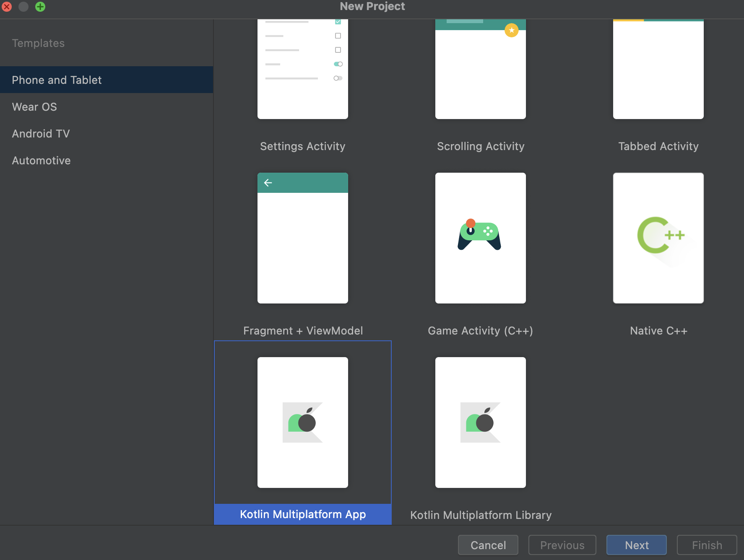Select the Scrolling Activity template thumbnail
Screen dimensions: 744x560
click(480, 69)
